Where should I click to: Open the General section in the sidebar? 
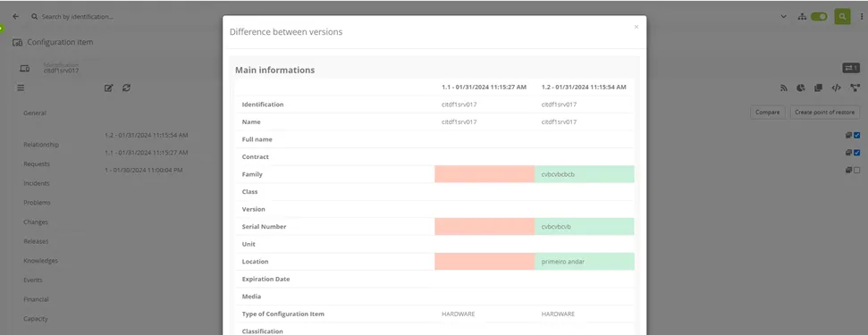[34, 113]
